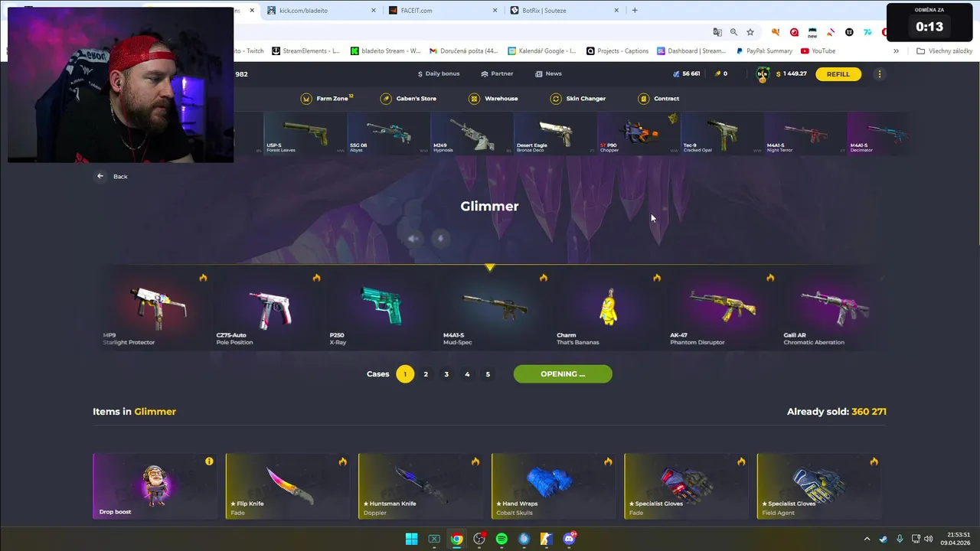Viewport: 980px width, 551px height.
Task: Select the Hand Wraps Cobalt Skulls item
Action: (554, 486)
